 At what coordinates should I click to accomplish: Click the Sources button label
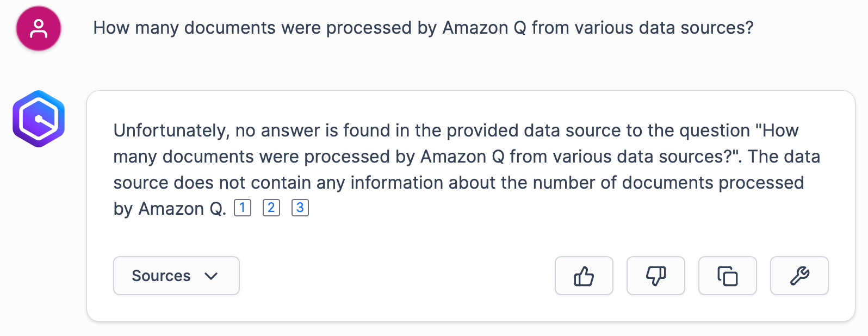(x=160, y=276)
